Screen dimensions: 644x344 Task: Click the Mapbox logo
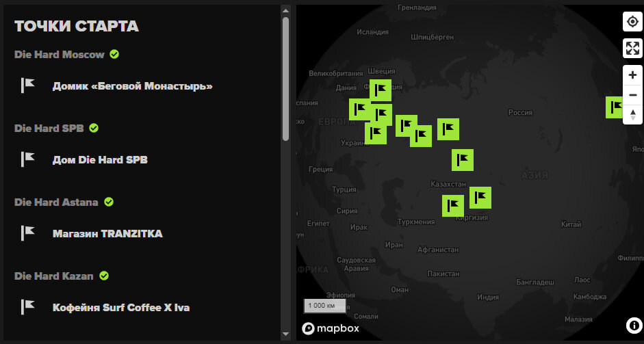(331, 328)
